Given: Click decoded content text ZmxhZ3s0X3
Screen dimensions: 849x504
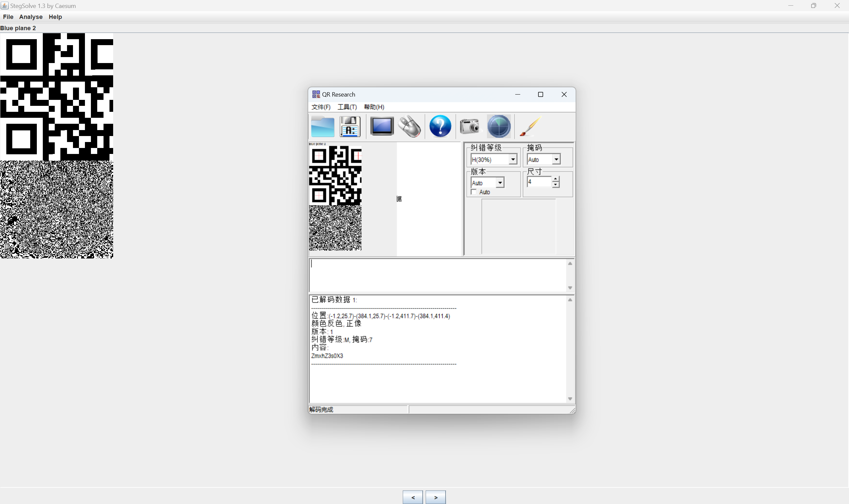Looking at the screenshot, I should pos(327,356).
